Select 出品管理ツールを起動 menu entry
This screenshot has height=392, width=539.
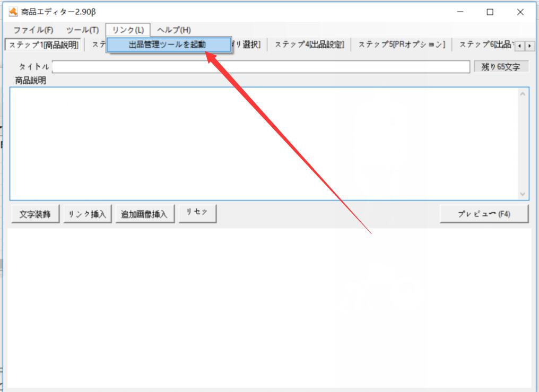[x=169, y=45]
